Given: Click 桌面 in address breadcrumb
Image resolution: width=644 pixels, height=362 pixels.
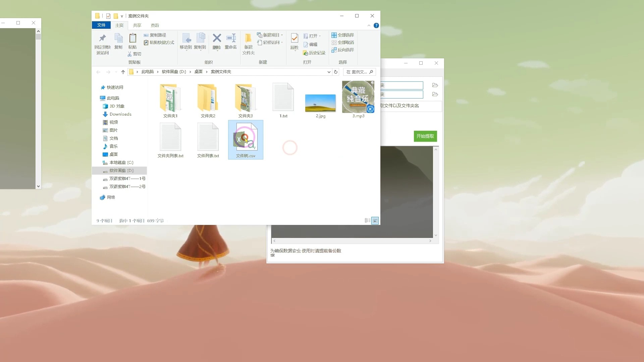Looking at the screenshot, I should coord(198,72).
